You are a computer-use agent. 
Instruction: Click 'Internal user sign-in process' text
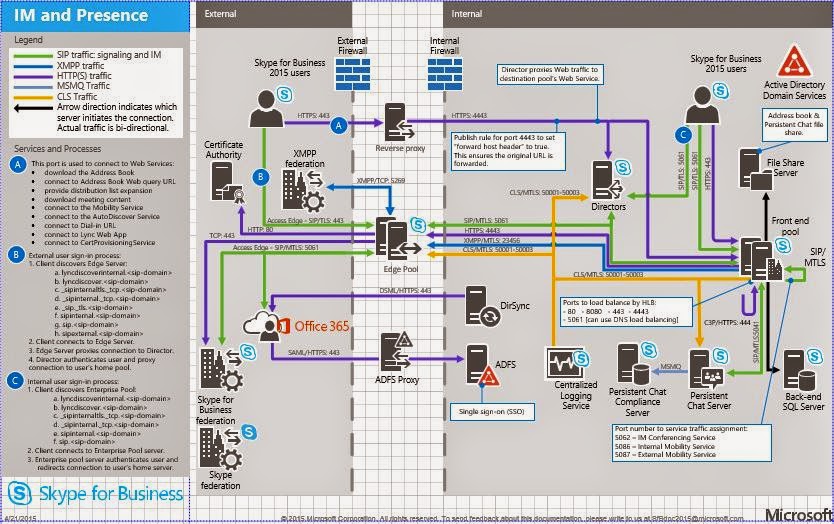coord(73,381)
